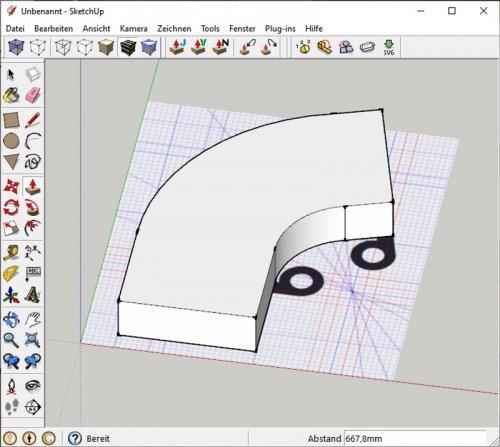Click the Abstand measurement input field
The width and height of the screenshot is (500, 447).
415,438
